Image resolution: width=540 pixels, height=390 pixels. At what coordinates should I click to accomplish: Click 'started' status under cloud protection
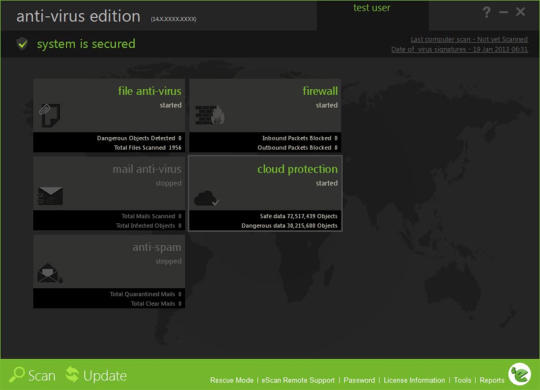click(x=327, y=183)
